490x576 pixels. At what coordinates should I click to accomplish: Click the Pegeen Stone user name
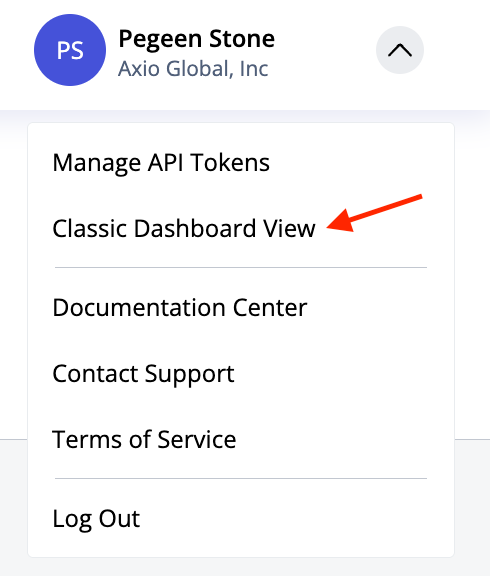(x=197, y=39)
